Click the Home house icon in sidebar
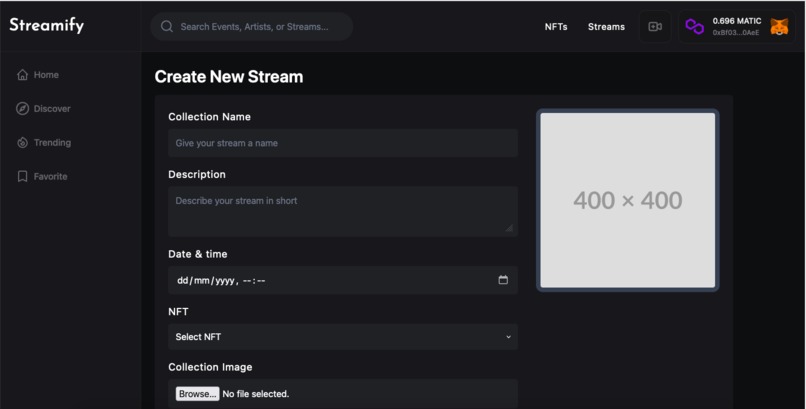Image resolution: width=806 pixels, height=409 pixels. [23, 75]
